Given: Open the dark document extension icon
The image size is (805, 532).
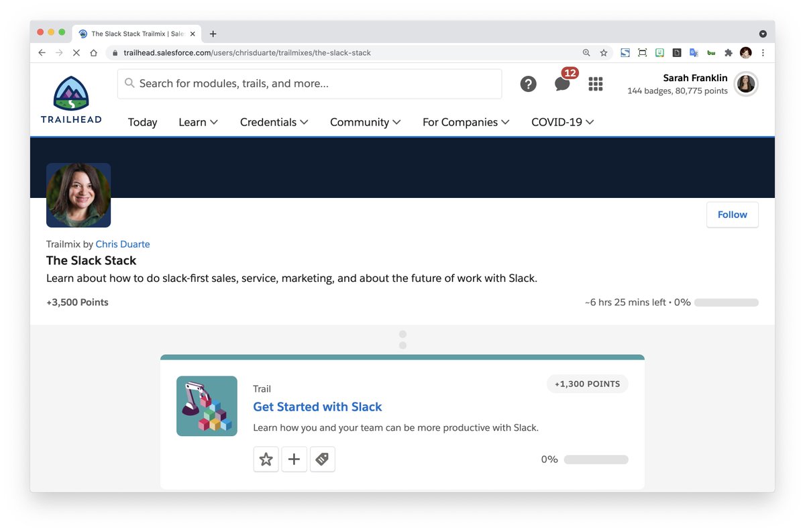Looking at the screenshot, I should click(677, 52).
